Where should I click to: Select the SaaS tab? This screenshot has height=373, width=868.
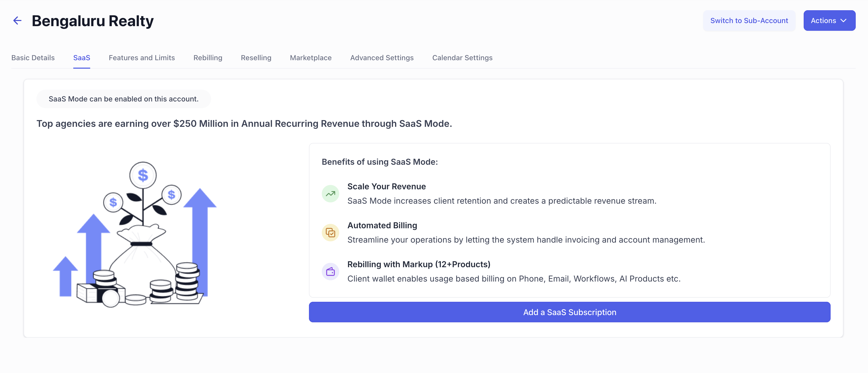coord(81,58)
